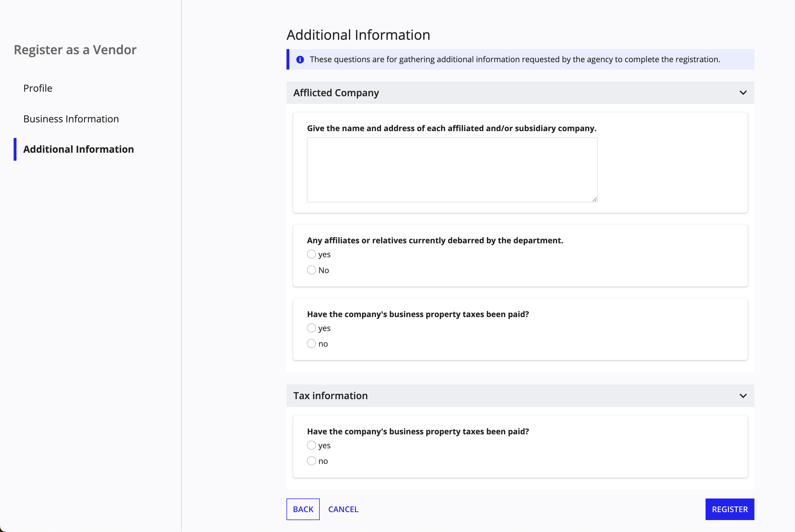Collapse the Tax information section chevron
The height and width of the screenshot is (532, 795).
[743, 396]
